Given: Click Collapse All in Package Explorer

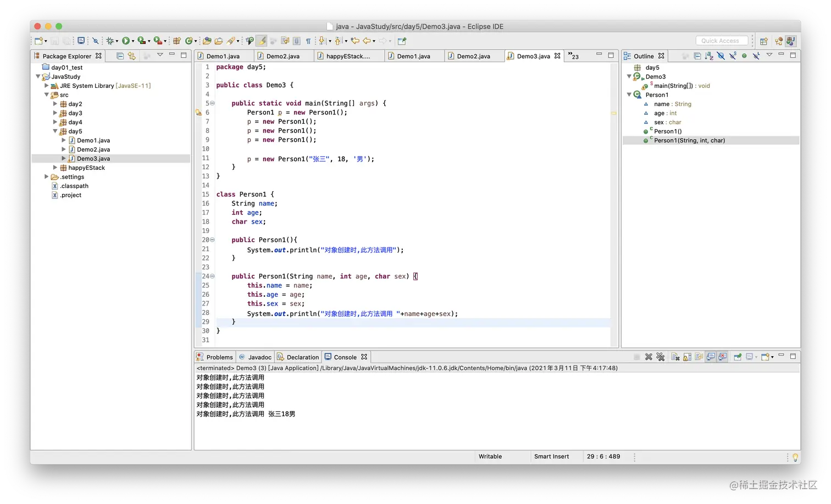Looking at the screenshot, I should coord(120,56).
